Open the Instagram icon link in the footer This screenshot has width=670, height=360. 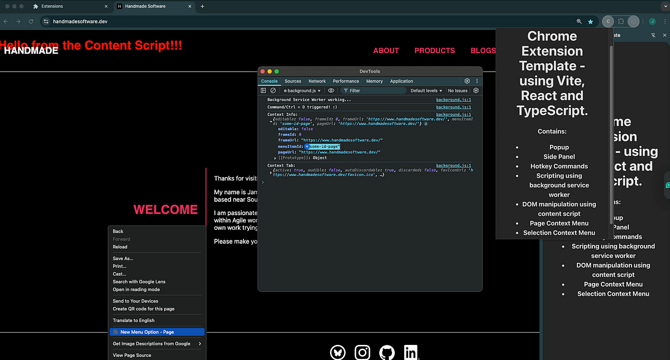pos(362,353)
